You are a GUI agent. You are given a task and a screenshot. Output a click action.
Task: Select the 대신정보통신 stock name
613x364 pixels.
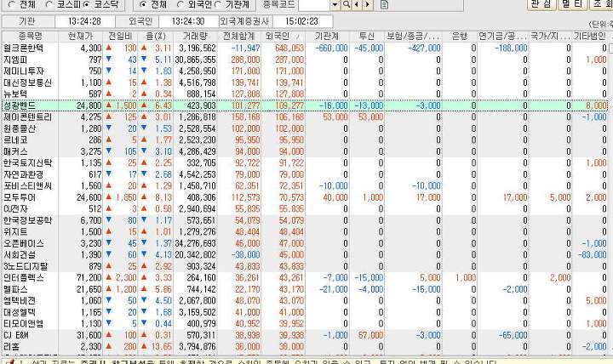click(x=27, y=82)
